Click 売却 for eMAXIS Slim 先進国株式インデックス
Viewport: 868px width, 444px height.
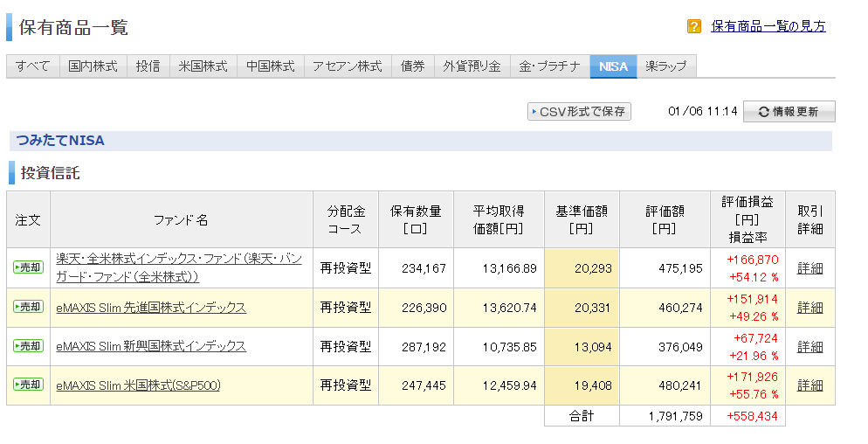coord(28,307)
